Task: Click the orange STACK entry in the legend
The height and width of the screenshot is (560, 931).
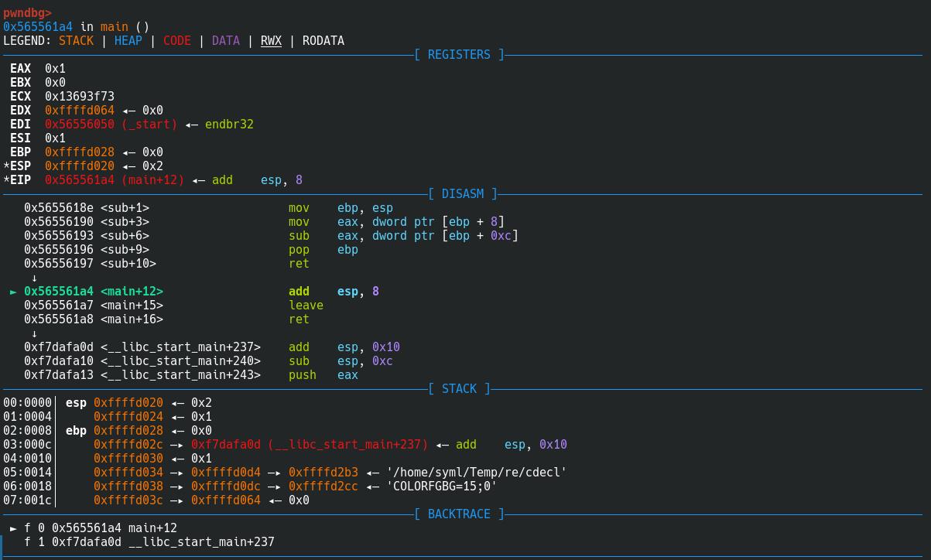Action: point(76,41)
